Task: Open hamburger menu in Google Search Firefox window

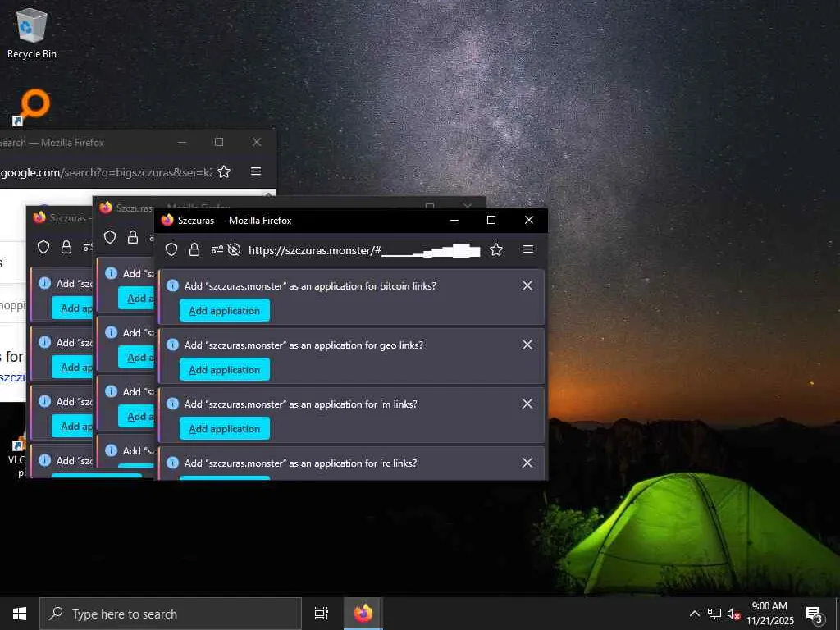Action: [x=256, y=171]
